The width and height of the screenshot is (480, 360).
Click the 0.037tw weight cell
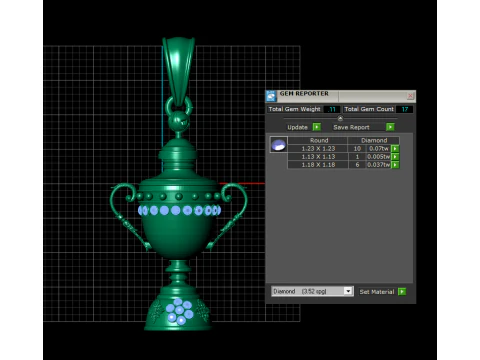click(x=379, y=165)
